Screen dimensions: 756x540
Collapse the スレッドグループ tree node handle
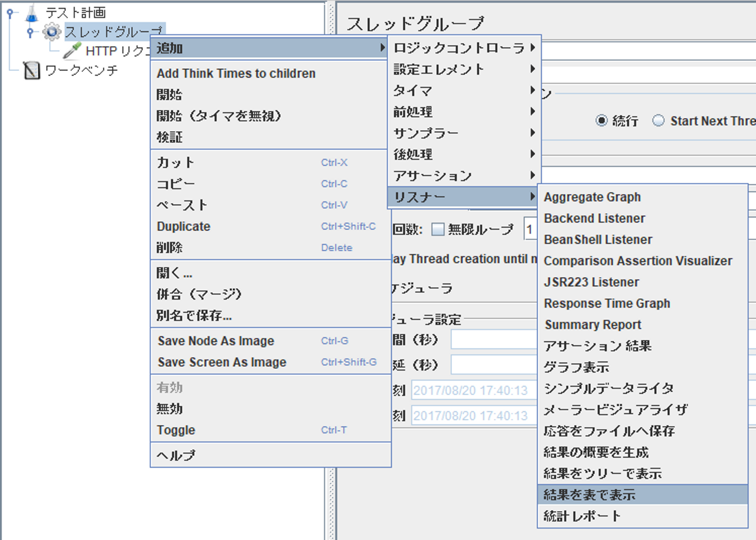click(x=30, y=32)
